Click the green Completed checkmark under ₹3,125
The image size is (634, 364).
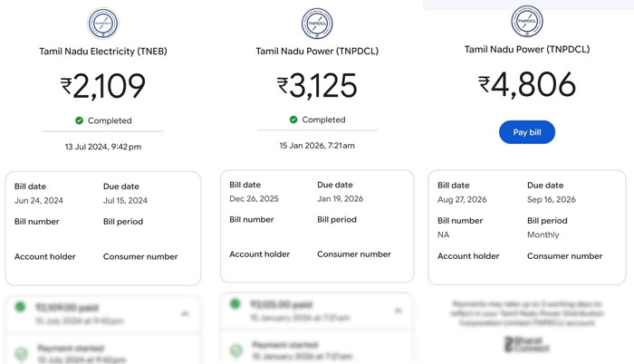click(293, 120)
